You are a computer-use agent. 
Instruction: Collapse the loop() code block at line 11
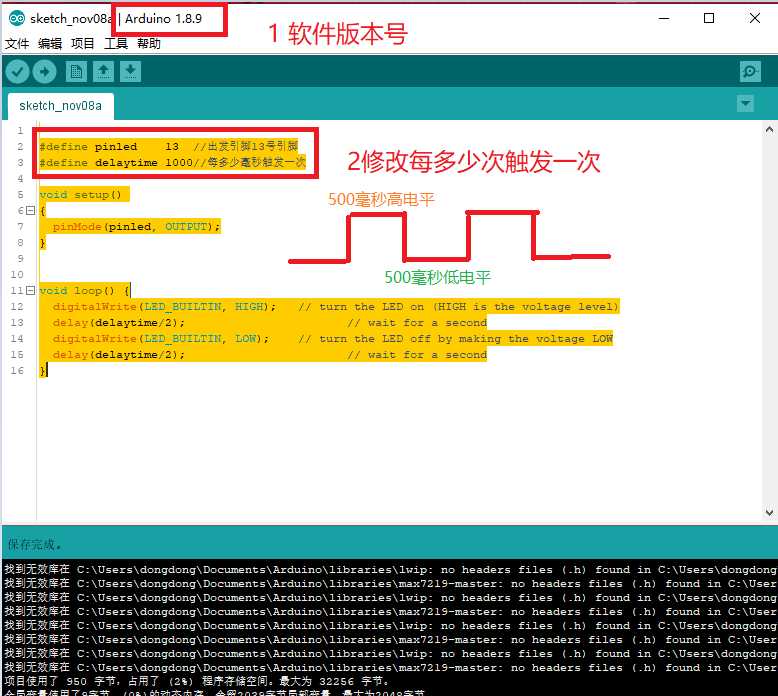[x=30, y=290]
